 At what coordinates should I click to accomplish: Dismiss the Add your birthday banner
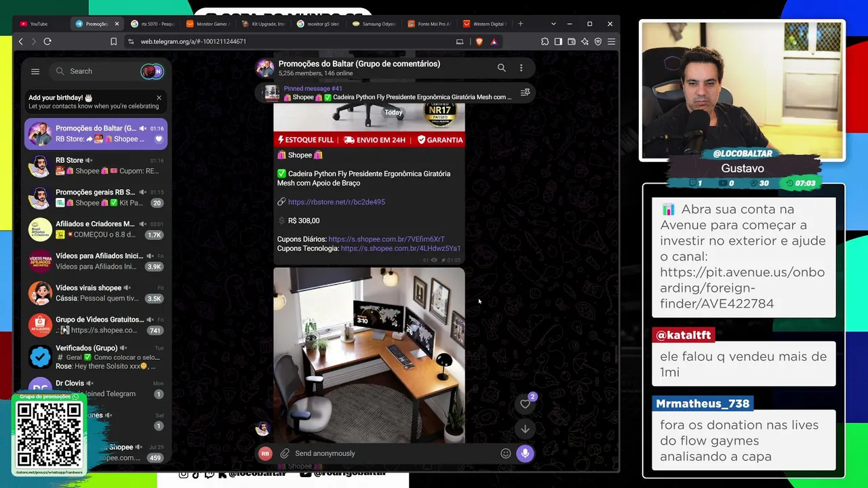(x=159, y=98)
